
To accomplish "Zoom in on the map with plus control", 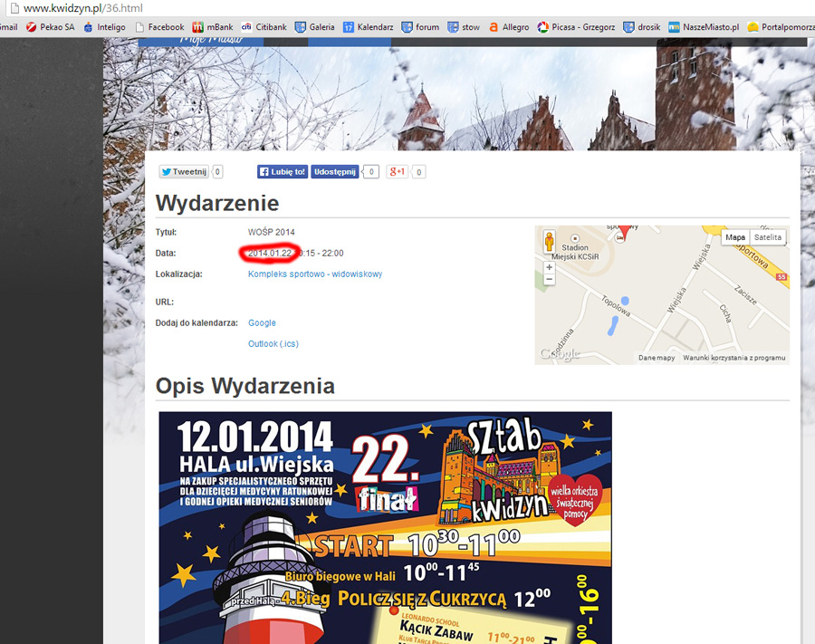I will (x=549, y=267).
